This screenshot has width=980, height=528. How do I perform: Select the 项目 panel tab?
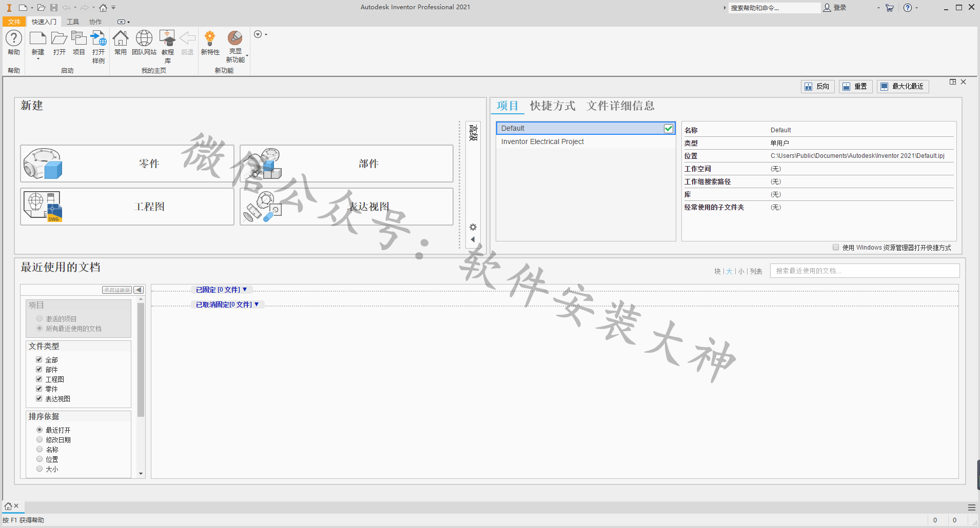(x=507, y=106)
